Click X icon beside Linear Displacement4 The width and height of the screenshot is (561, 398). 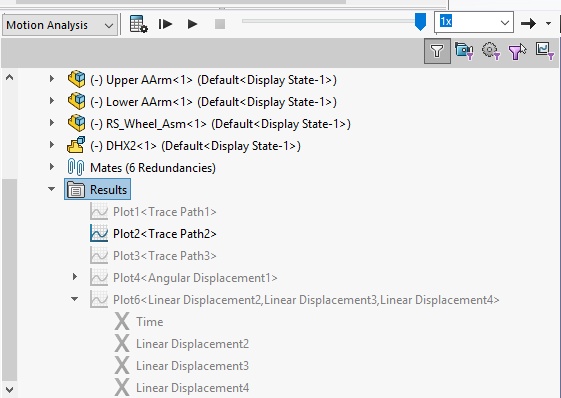point(122,388)
